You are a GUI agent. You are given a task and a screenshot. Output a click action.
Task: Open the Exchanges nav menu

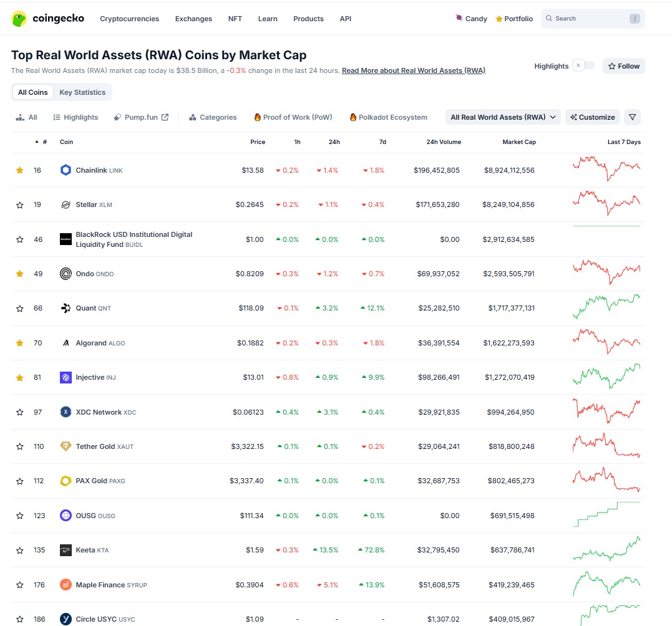click(x=193, y=19)
